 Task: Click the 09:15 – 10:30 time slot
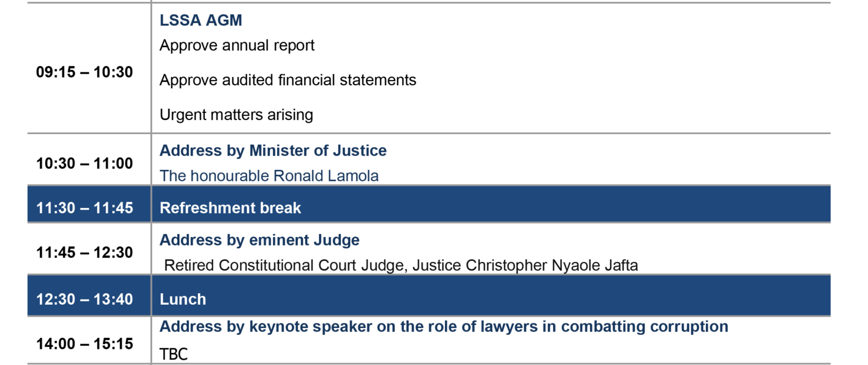coord(84,72)
